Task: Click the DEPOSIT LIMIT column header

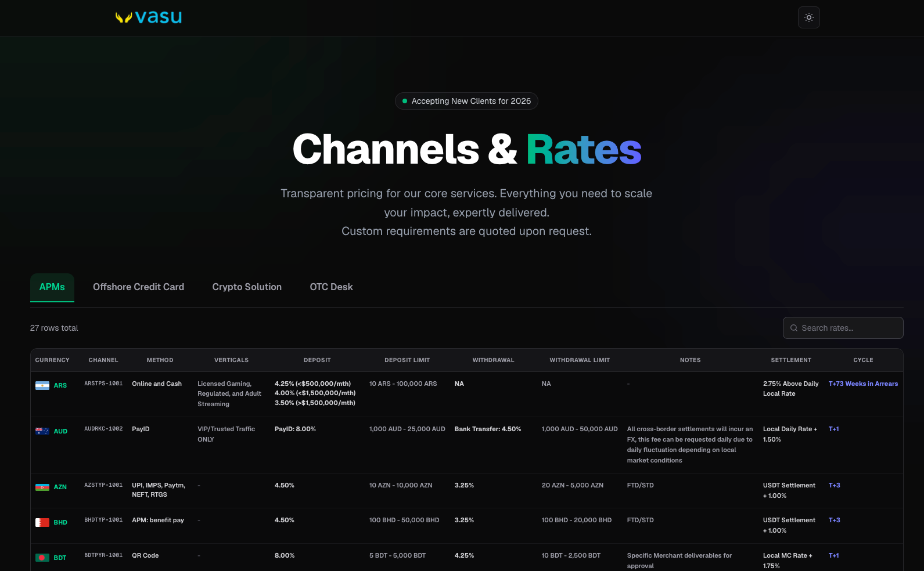Action: tap(407, 360)
